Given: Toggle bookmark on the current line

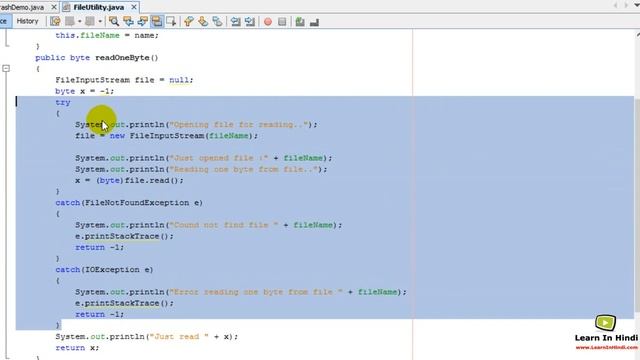Looking at the screenshot, I should click(217, 22).
